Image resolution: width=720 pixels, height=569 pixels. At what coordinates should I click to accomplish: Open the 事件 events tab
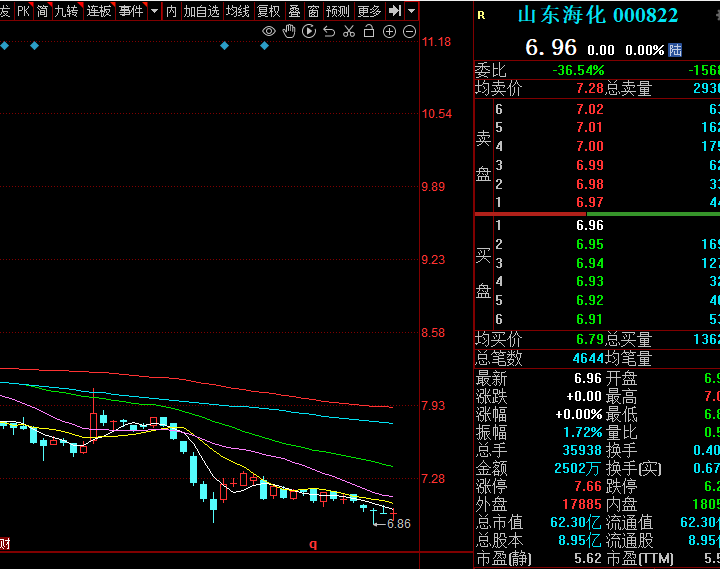pyautogui.click(x=131, y=11)
